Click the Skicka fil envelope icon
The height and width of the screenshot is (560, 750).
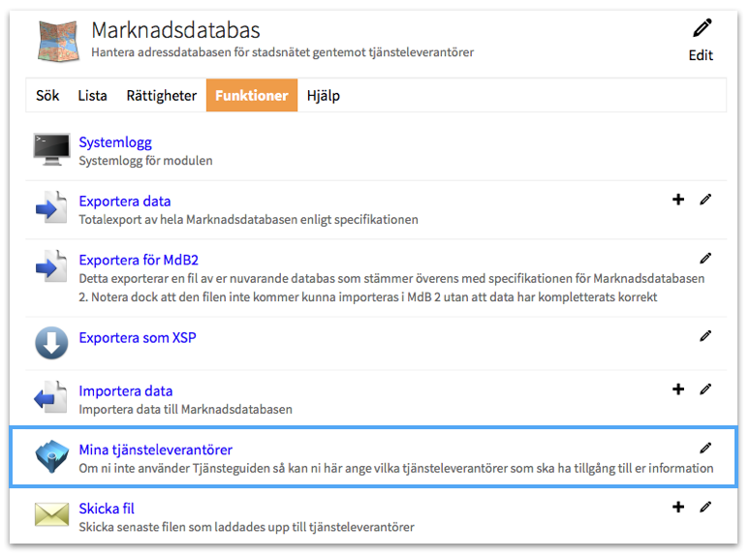[51, 515]
